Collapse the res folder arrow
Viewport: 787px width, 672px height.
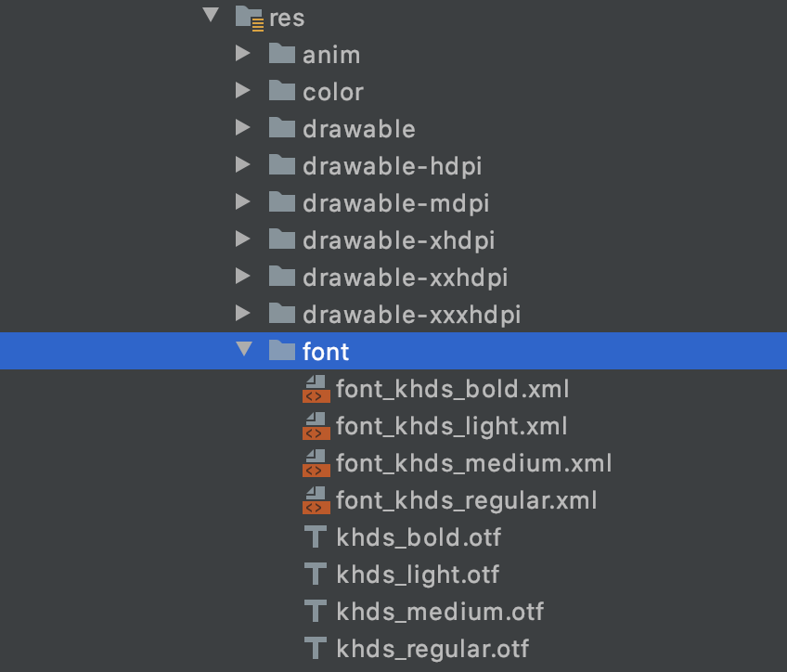211,15
